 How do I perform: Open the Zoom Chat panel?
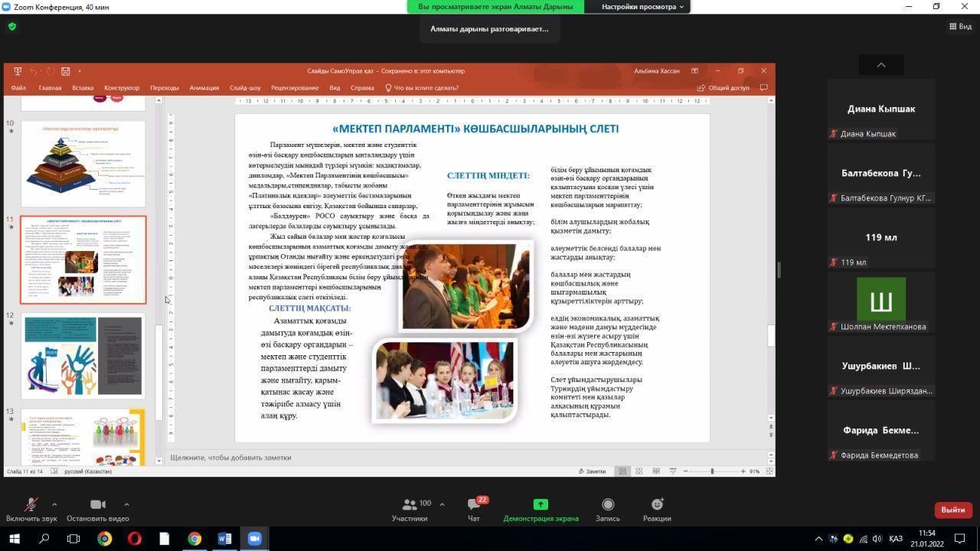pyautogui.click(x=474, y=504)
